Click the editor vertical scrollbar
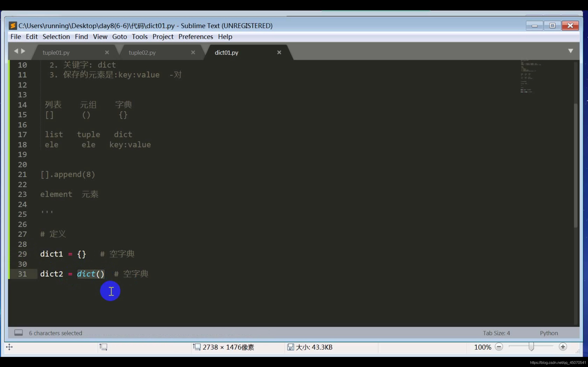The image size is (588, 367). coord(575,165)
